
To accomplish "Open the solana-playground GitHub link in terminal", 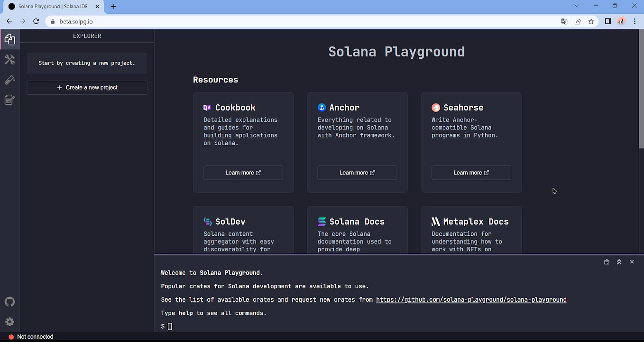I will pos(471,299).
